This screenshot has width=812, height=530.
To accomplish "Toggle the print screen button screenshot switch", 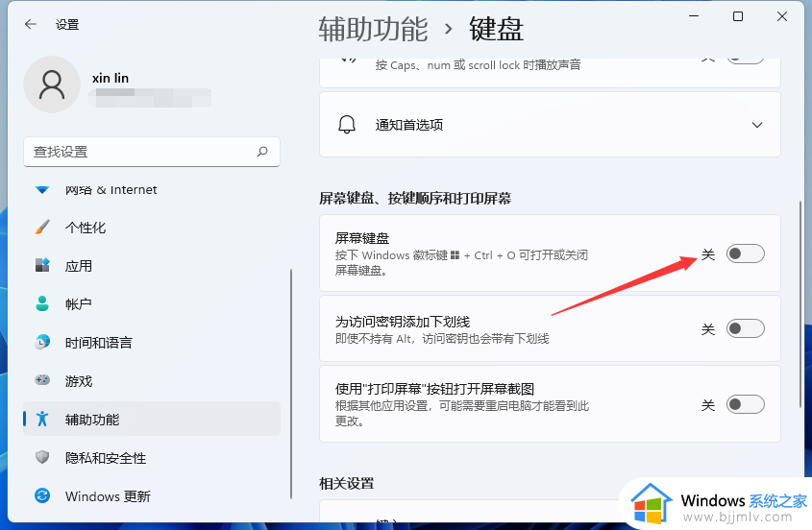I will 745,404.
